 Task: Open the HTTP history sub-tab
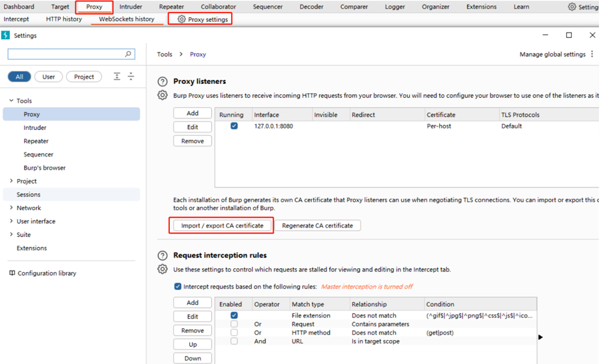click(x=64, y=19)
